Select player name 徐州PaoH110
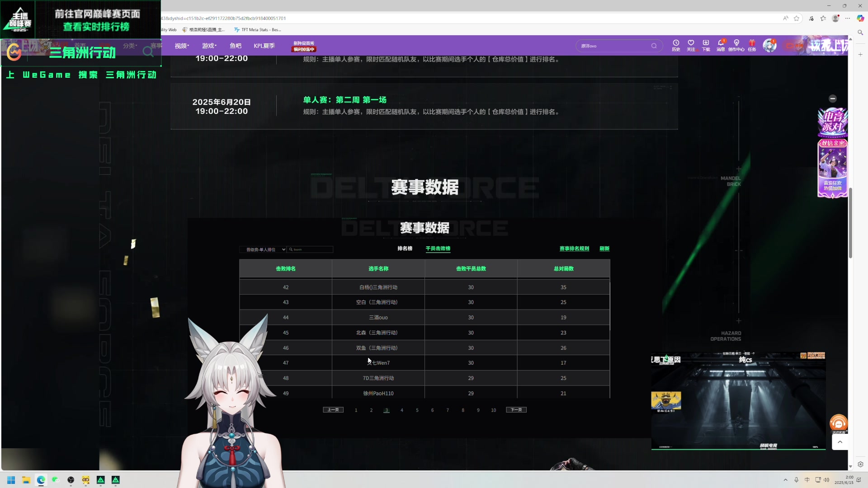The image size is (868, 488). 378,394
